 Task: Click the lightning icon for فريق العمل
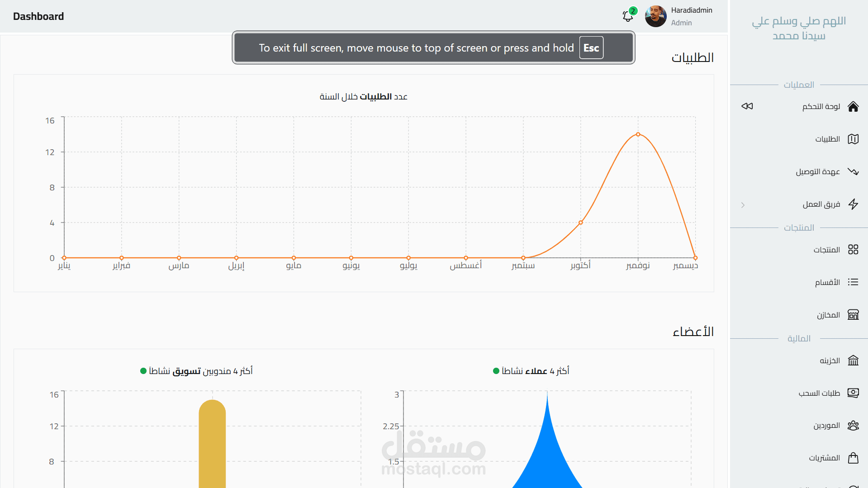pos(853,204)
